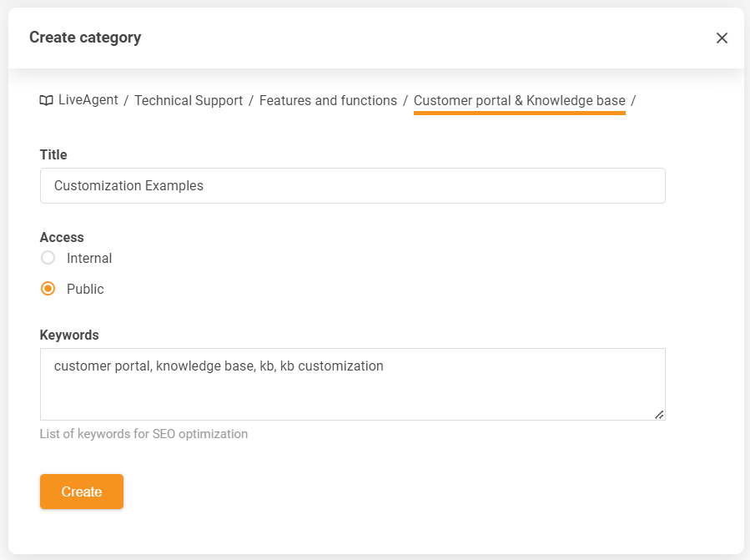
Task: Focus the Title input field
Action: [x=352, y=185]
